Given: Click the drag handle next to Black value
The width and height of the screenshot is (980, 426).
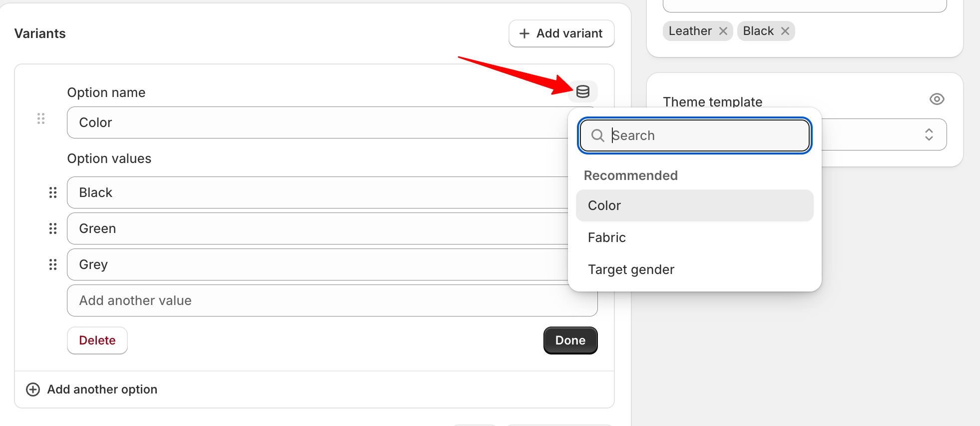Looking at the screenshot, I should click(x=53, y=192).
